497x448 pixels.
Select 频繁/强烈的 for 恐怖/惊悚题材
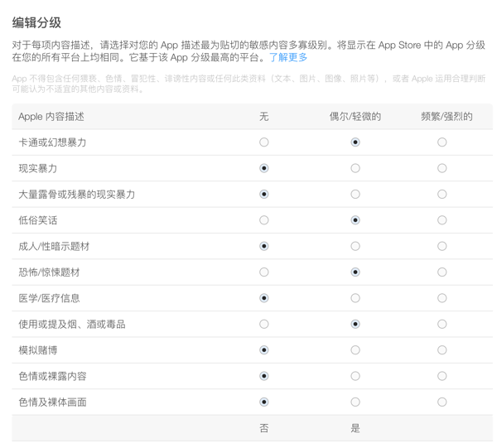pos(442,272)
